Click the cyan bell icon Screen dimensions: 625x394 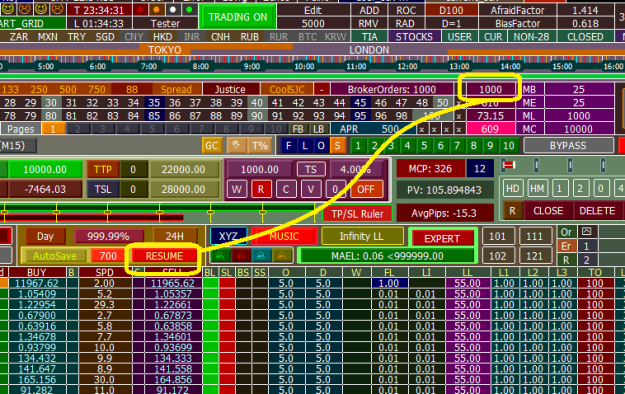(261, 256)
